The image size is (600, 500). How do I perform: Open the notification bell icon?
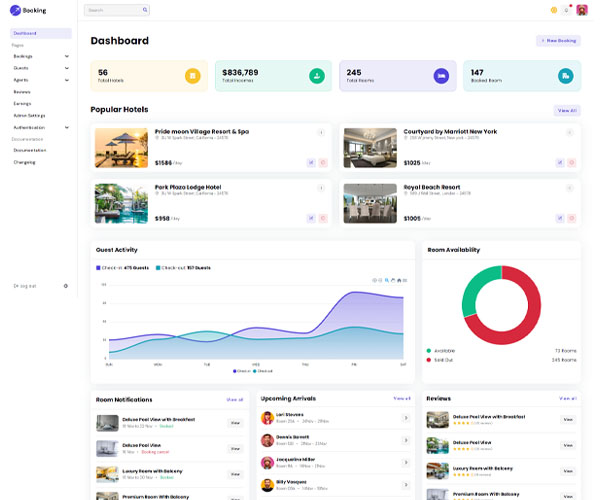coord(566,10)
